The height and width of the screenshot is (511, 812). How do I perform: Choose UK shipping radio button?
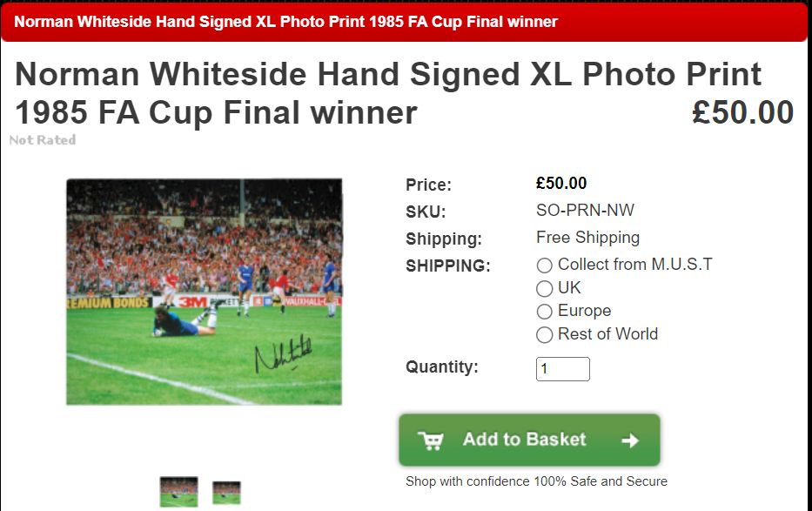click(x=544, y=288)
